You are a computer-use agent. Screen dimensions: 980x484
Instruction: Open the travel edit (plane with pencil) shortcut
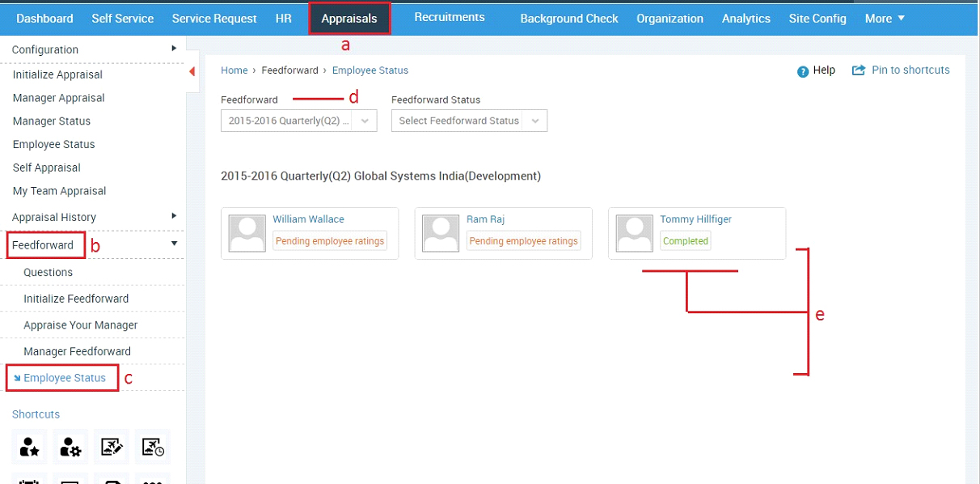112,446
